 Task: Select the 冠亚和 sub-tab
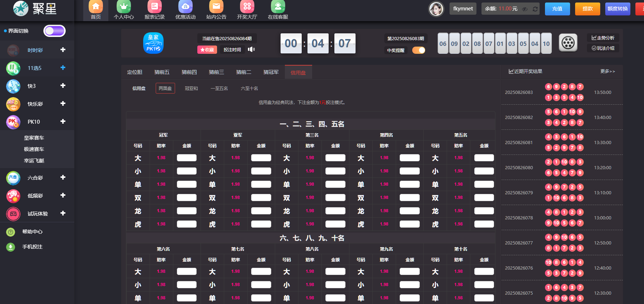click(191, 88)
